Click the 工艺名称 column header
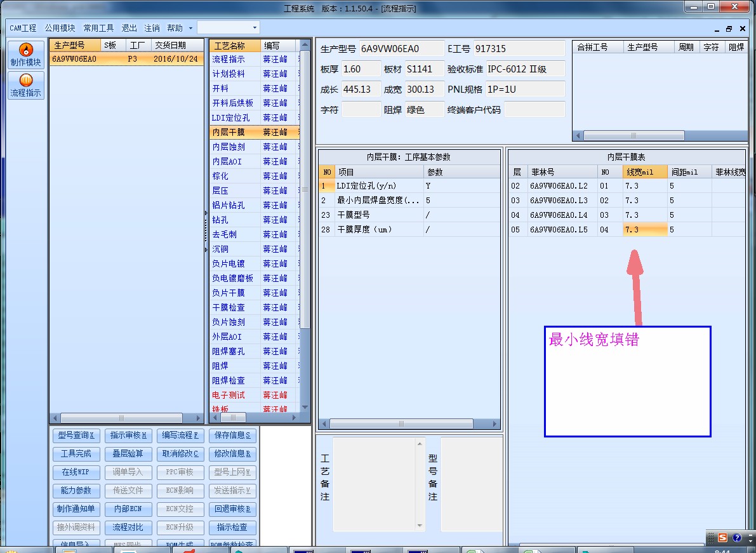756x553 pixels. tap(235, 46)
